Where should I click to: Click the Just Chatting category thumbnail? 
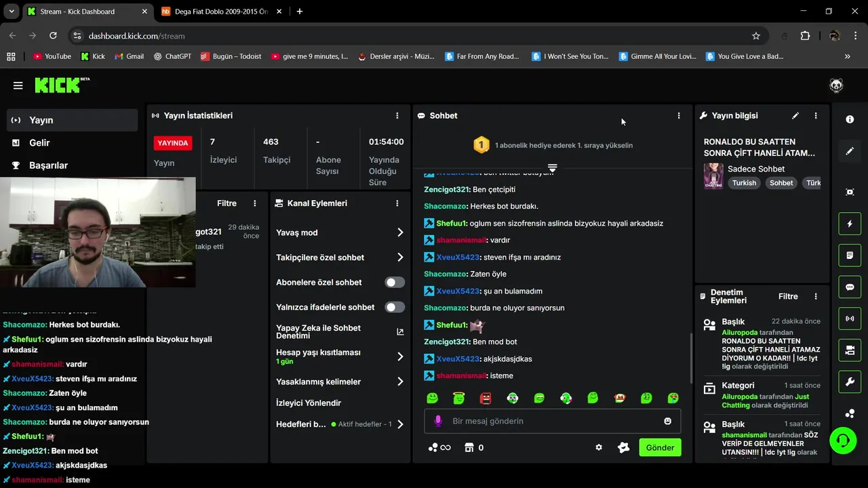click(713, 176)
